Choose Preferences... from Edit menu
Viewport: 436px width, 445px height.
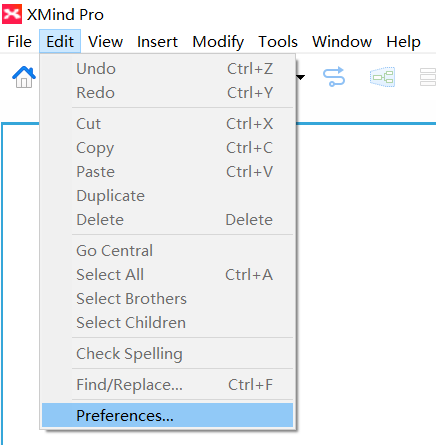click(x=167, y=415)
